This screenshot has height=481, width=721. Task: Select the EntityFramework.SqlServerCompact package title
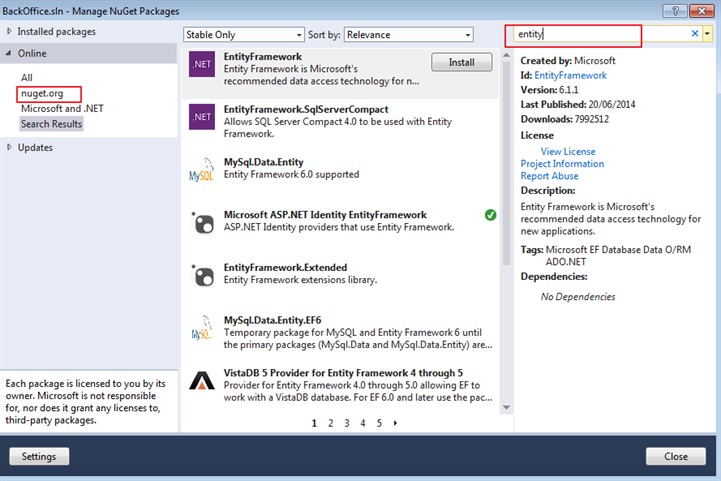click(306, 109)
